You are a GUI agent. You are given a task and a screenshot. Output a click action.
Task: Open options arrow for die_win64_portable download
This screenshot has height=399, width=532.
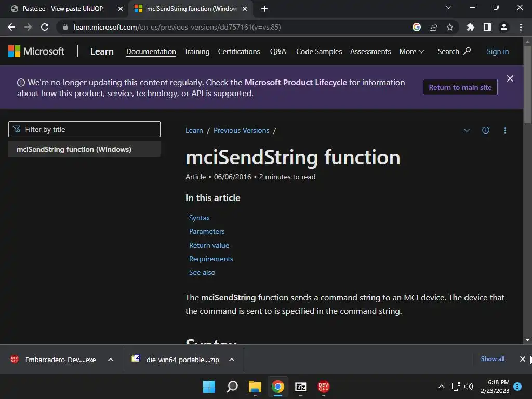click(x=232, y=360)
